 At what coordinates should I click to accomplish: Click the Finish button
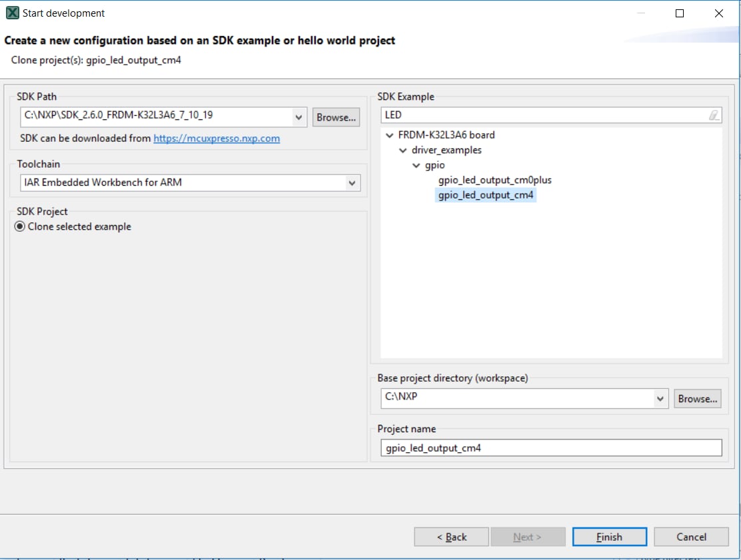[609, 537]
